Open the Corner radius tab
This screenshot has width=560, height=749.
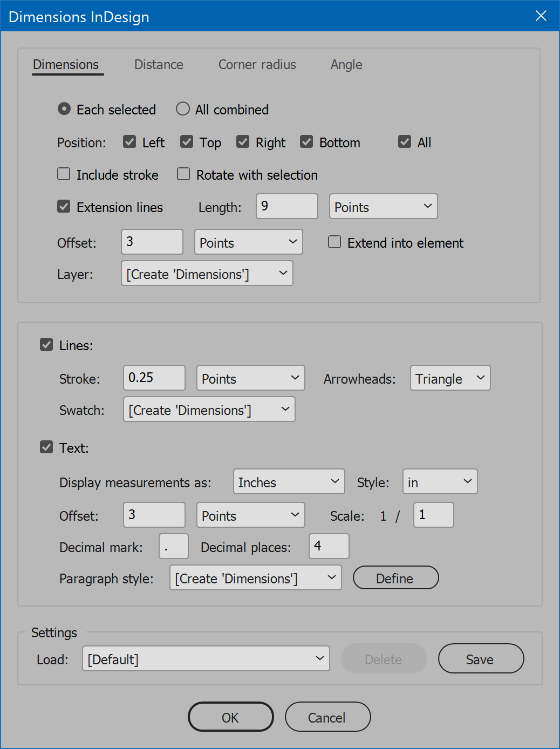257,65
